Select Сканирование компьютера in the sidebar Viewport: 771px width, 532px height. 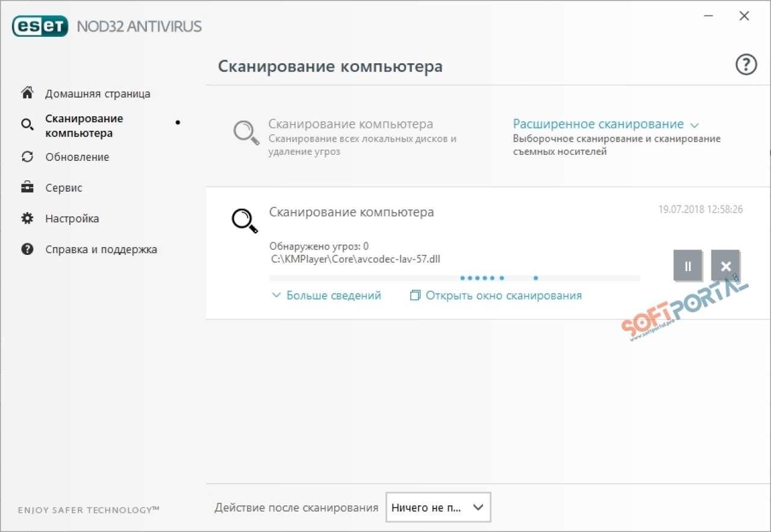(x=84, y=126)
